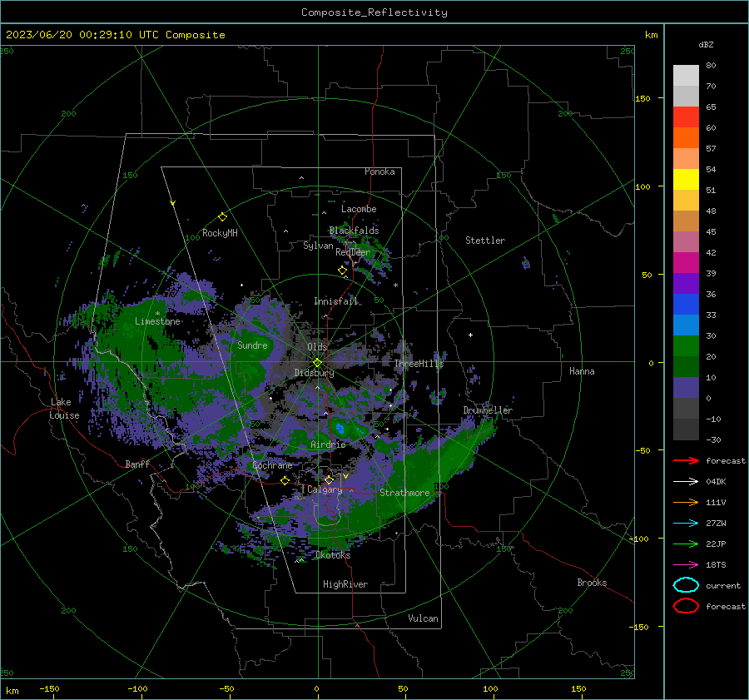Click the Stettler city label

click(485, 241)
